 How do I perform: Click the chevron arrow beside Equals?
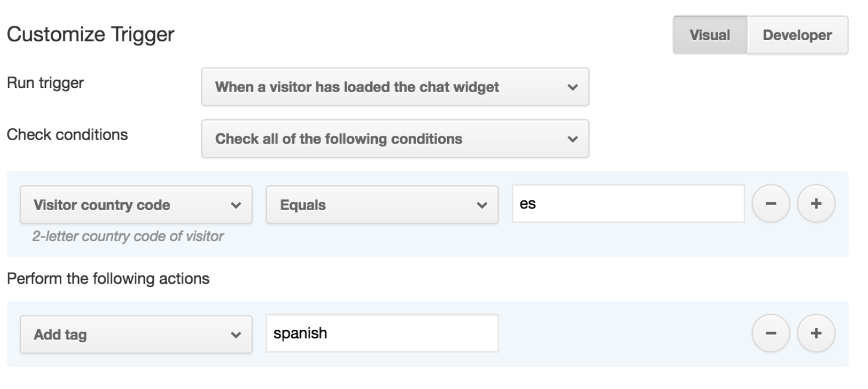(x=481, y=205)
